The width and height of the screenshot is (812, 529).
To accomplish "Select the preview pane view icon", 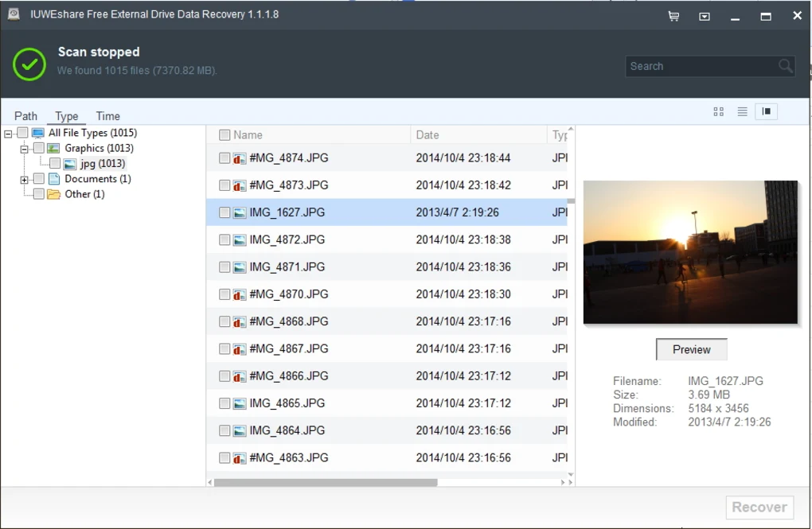I will (x=766, y=112).
